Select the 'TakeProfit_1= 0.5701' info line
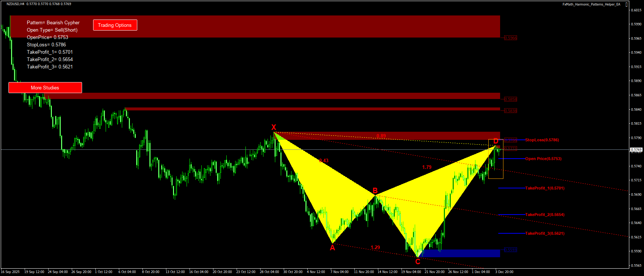This screenshot has width=644, height=276. click(50, 52)
